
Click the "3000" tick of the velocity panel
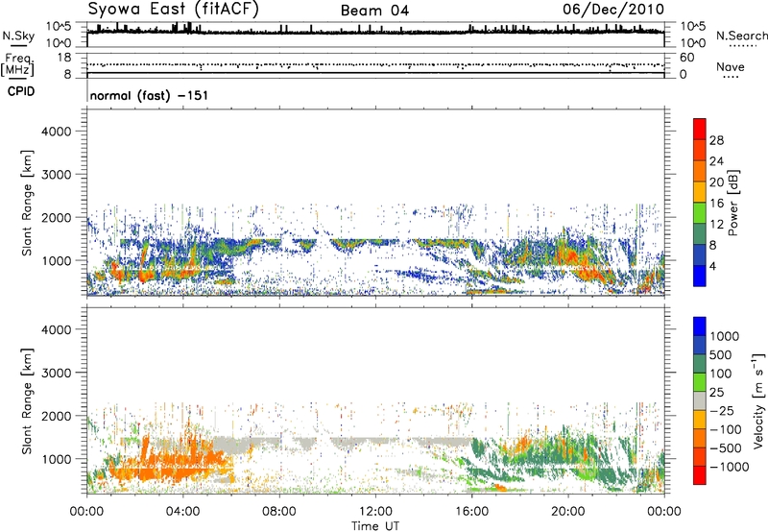click(x=56, y=373)
